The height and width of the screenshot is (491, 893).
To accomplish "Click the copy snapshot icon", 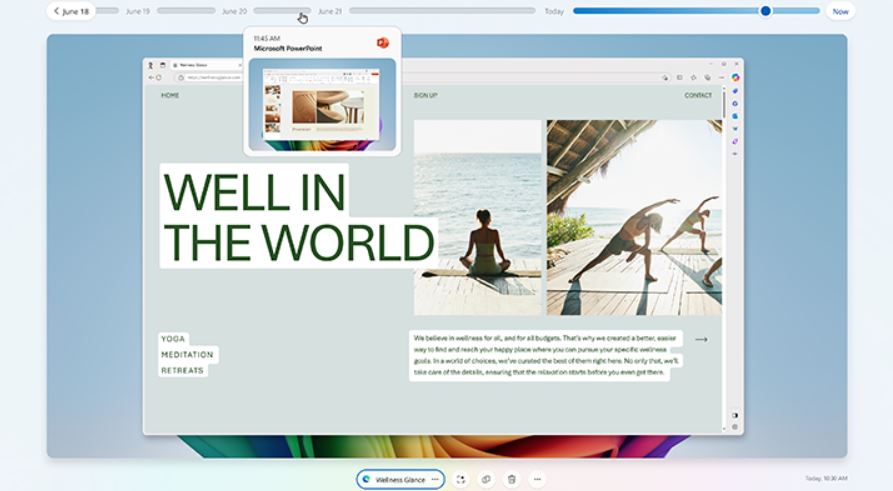I will point(486,479).
